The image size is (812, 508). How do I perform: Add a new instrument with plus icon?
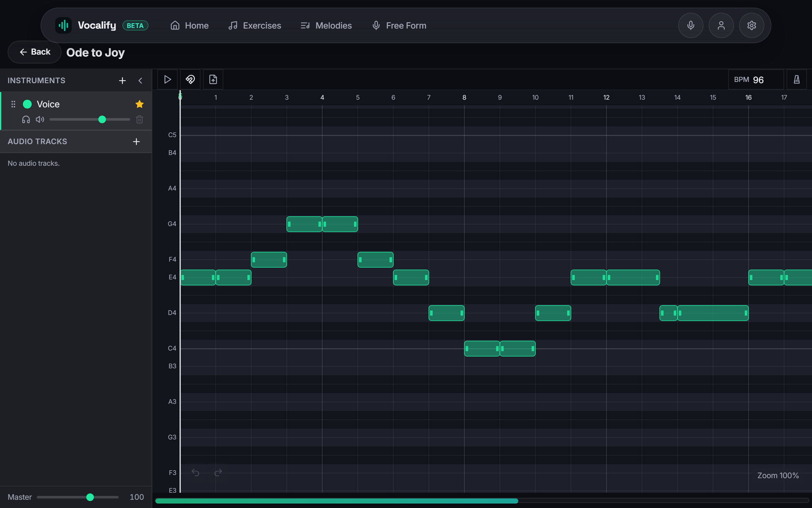click(x=122, y=81)
